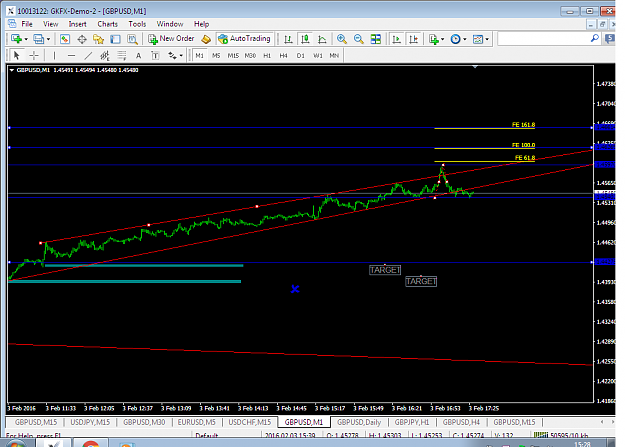625x447 pixels.
Task: Pick the Trendline drawing tool
Action: pos(88,55)
